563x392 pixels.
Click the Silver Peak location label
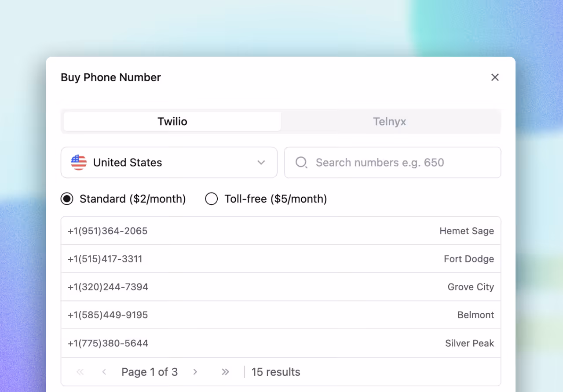coord(470,343)
